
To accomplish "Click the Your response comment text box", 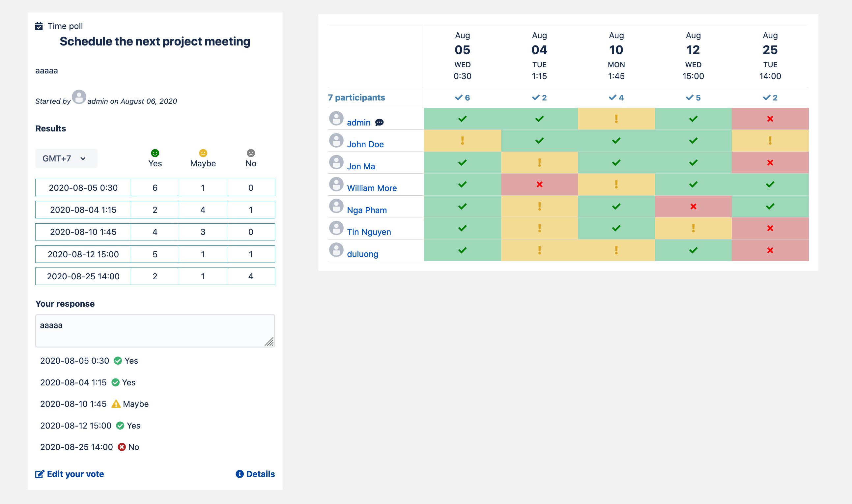I will pos(155,330).
